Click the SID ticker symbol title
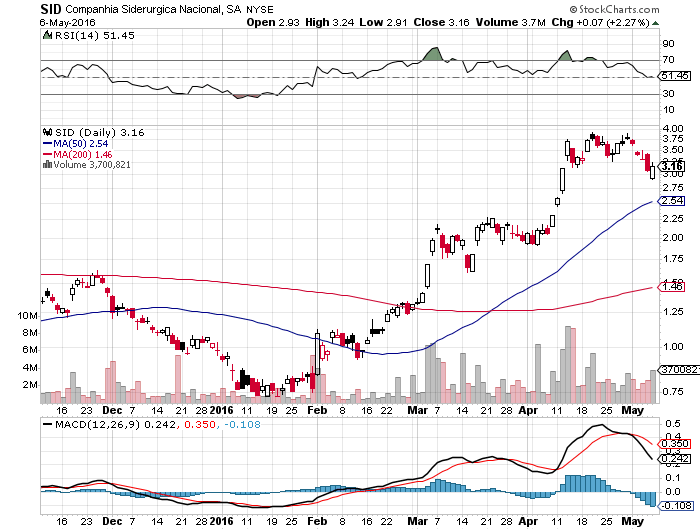The width and height of the screenshot is (700, 530). (x=51, y=9)
